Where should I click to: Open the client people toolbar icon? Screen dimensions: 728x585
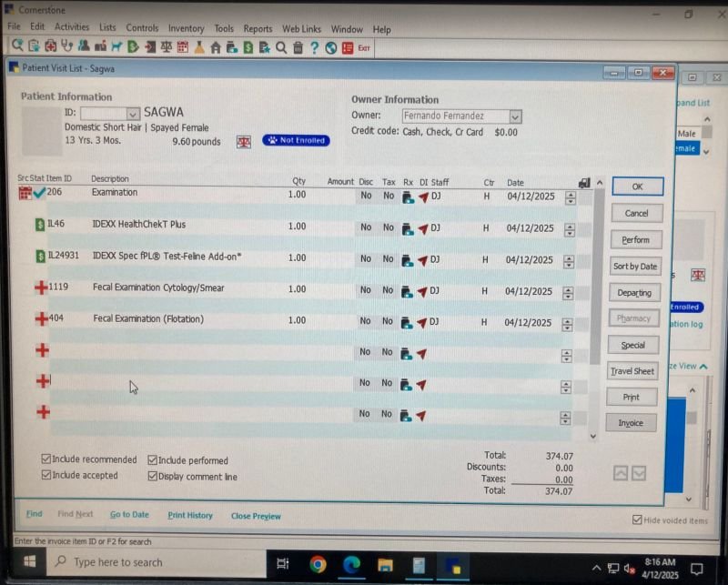coord(84,46)
